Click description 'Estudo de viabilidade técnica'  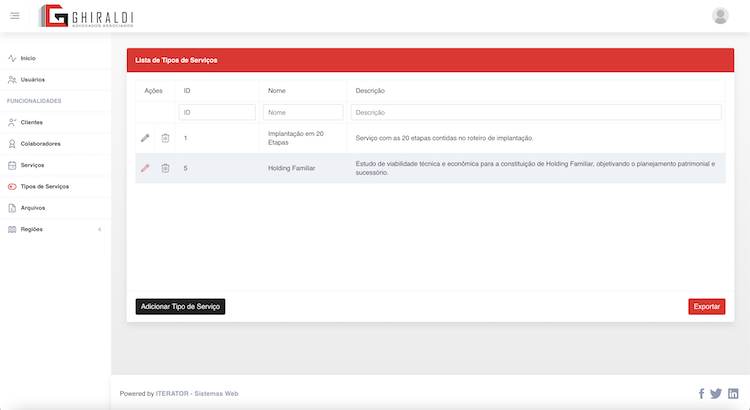pyautogui.click(x=536, y=168)
